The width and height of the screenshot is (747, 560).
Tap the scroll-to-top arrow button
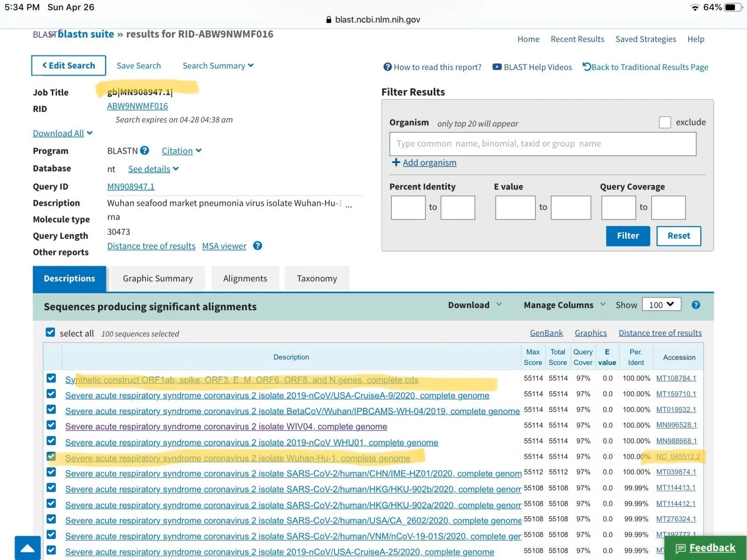coord(28,548)
